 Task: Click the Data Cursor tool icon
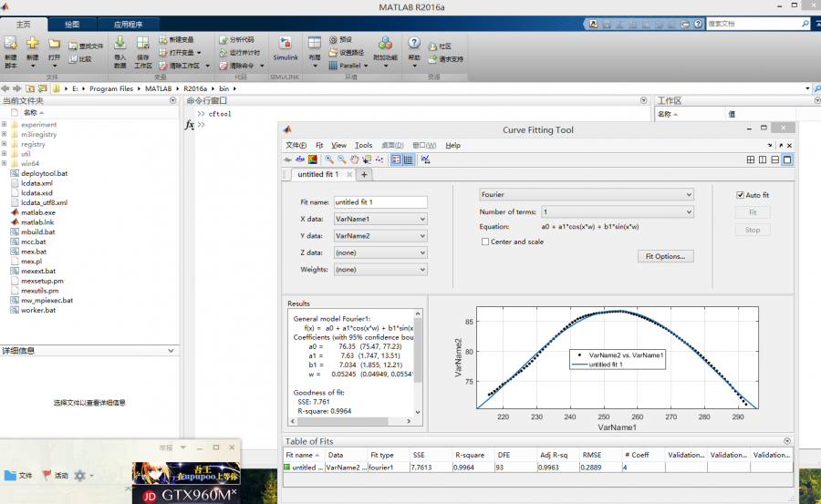click(368, 159)
